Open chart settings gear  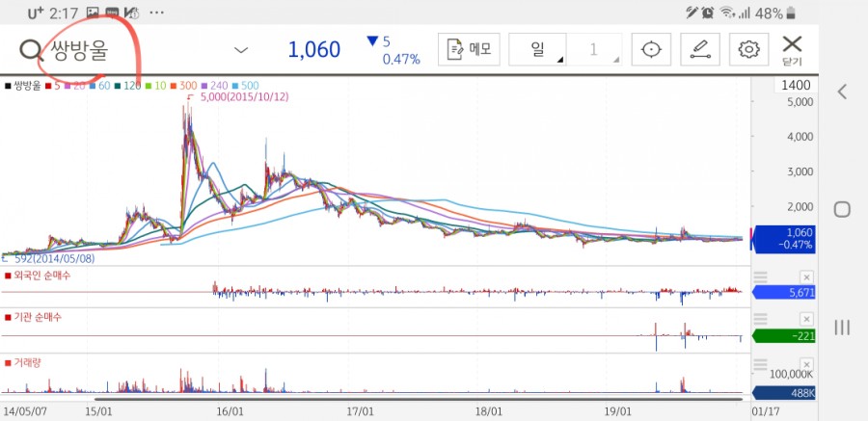749,49
